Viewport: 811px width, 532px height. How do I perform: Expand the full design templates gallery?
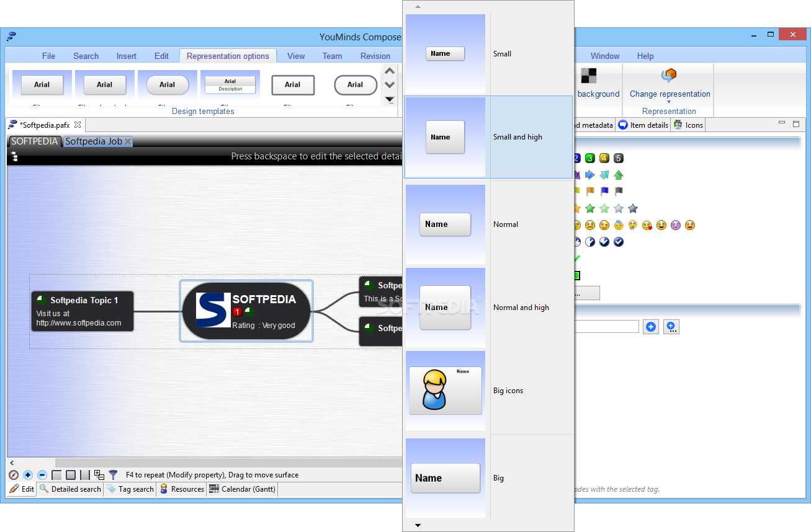pyautogui.click(x=390, y=100)
